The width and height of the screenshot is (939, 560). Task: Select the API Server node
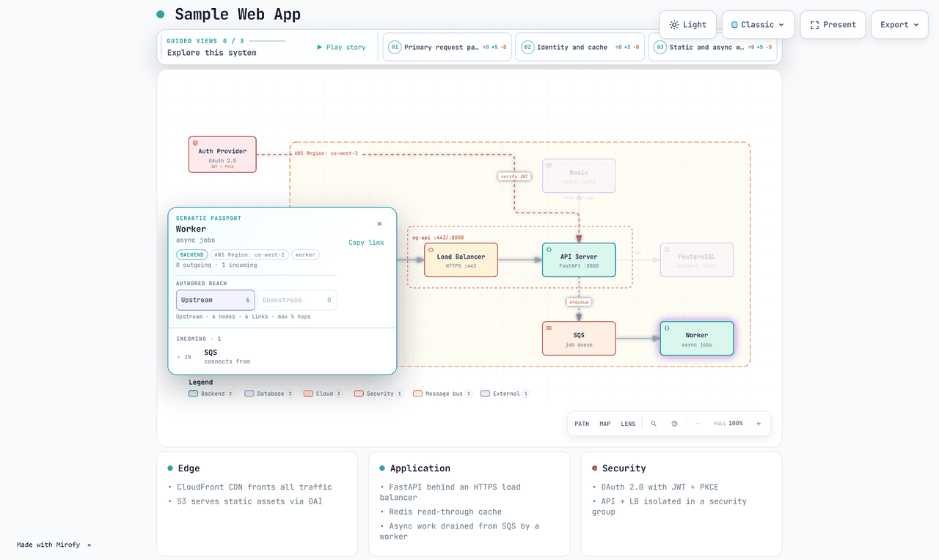(x=579, y=260)
